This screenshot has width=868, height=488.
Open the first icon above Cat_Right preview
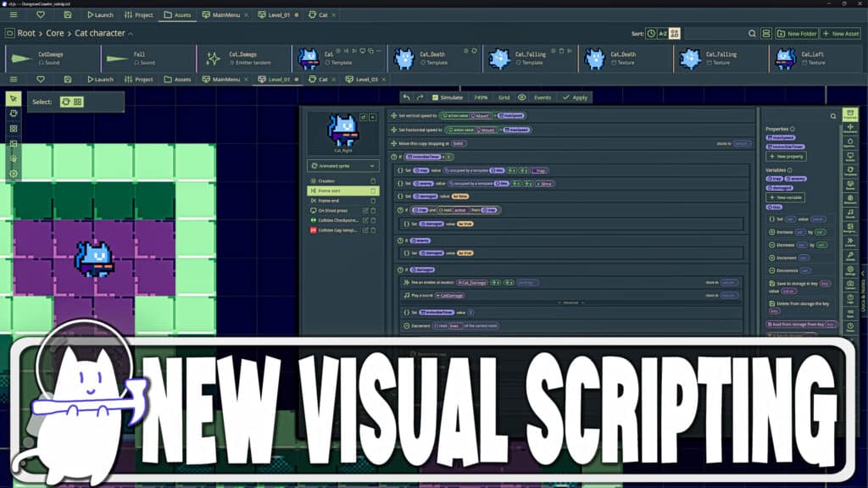pos(363,117)
